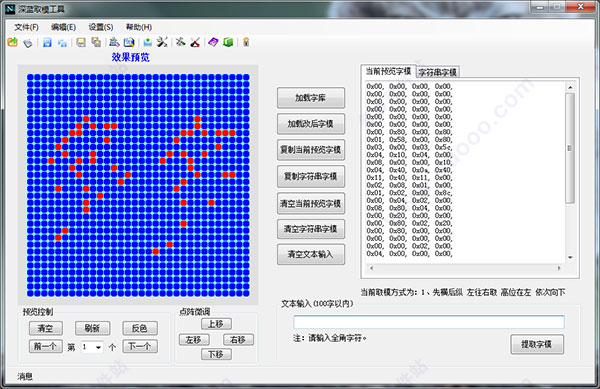
Task: Click the 文本输入 text input field
Action: point(429,322)
